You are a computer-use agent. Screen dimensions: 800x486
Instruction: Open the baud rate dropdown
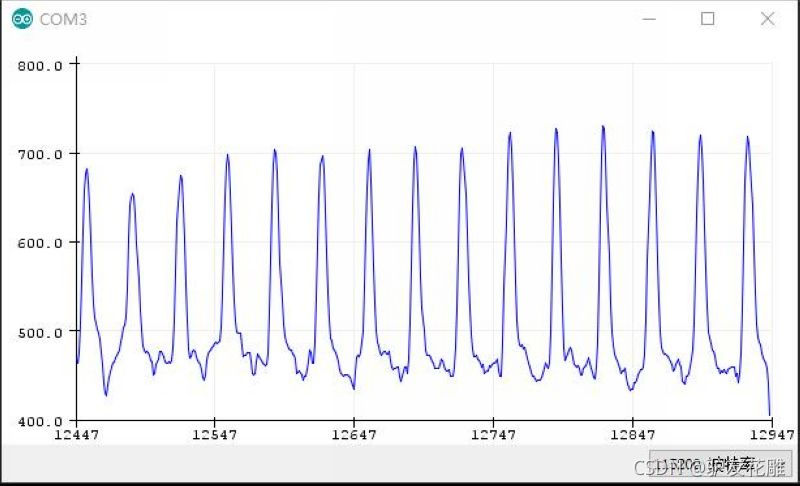720,463
